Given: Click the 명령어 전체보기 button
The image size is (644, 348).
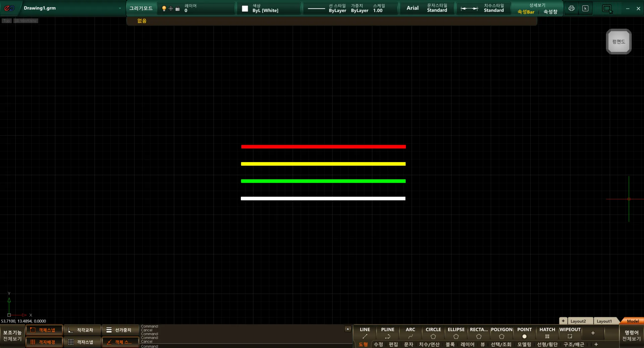Looking at the screenshot, I should [631, 336].
